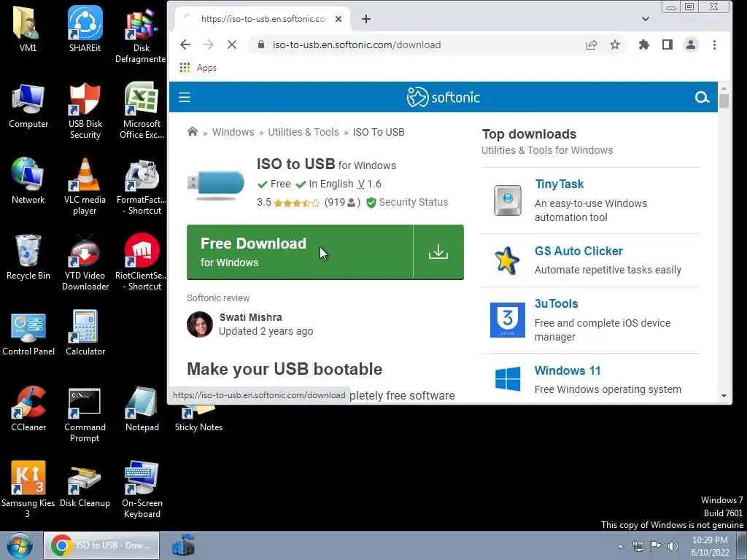Share this page icon in address bar

tap(591, 44)
